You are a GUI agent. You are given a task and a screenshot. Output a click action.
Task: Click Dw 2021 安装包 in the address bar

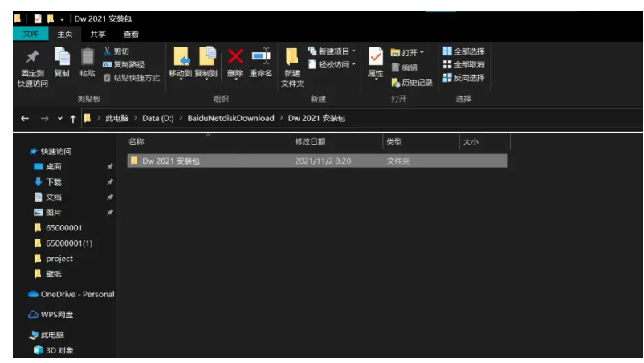point(316,118)
